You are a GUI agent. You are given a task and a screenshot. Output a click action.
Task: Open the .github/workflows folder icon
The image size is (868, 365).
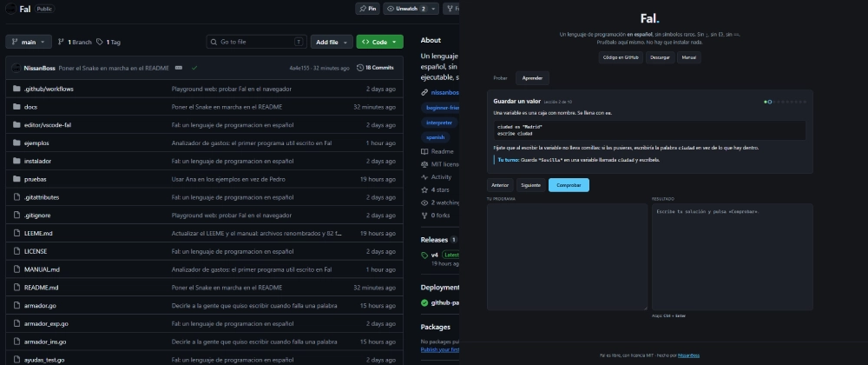16,89
